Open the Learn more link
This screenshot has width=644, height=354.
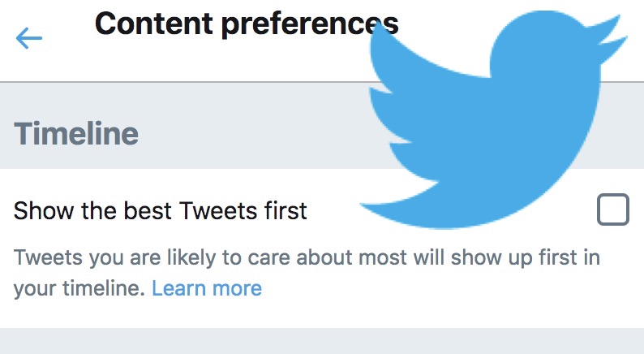[x=207, y=287]
